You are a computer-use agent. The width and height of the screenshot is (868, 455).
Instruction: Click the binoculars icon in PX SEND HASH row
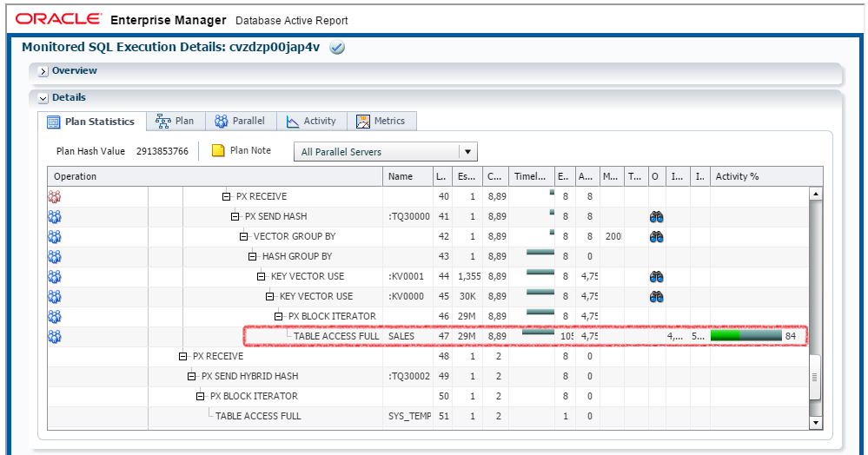pos(657,216)
